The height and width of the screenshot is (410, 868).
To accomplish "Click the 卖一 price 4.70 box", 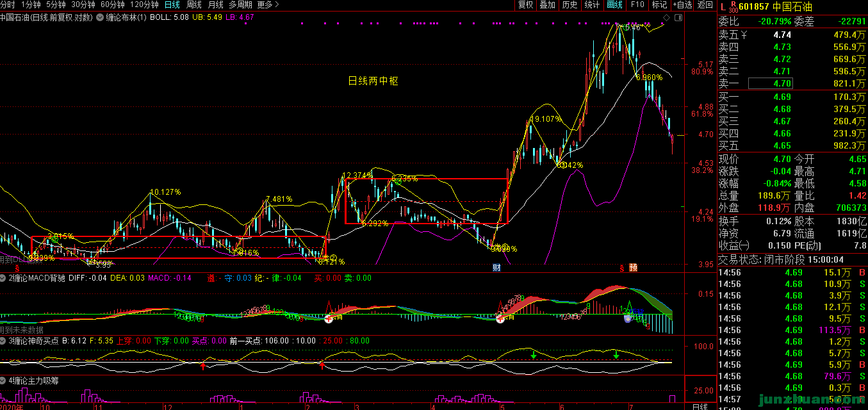I will click(x=771, y=83).
